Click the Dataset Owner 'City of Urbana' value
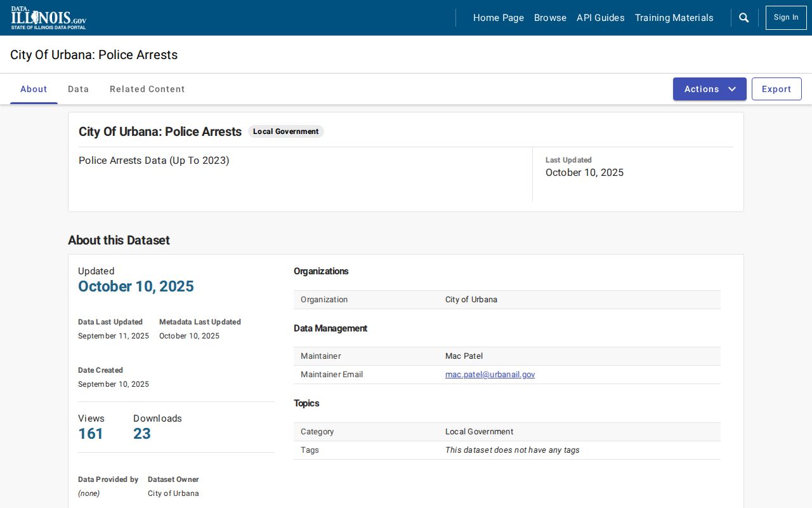This screenshot has width=812, height=508. [x=173, y=493]
